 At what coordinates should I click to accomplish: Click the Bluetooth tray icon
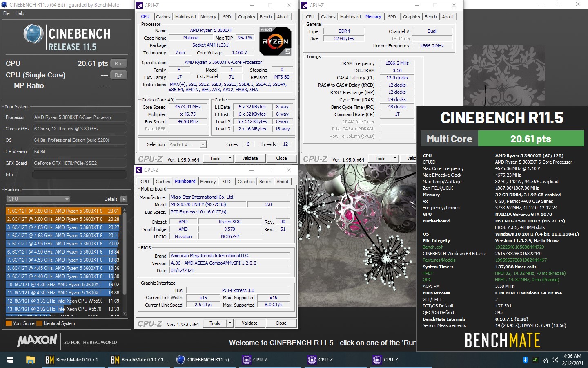click(x=526, y=360)
